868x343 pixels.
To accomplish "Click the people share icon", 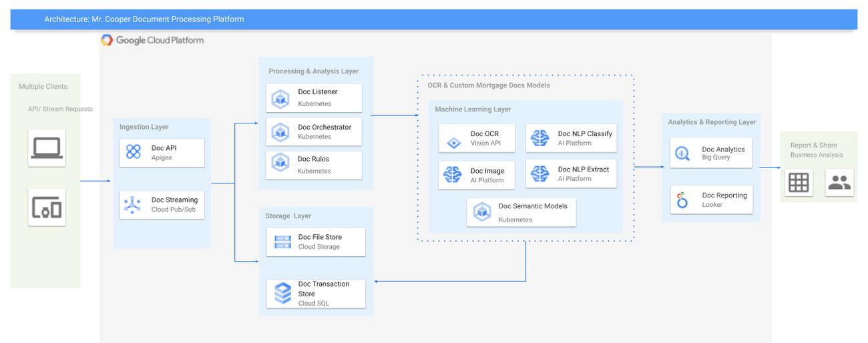I will [x=839, y=182].
